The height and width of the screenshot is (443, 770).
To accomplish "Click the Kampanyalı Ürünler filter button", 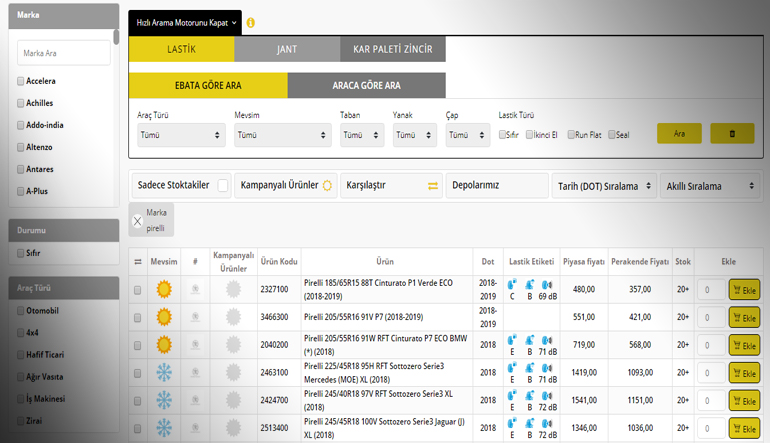I will (286, 186).
